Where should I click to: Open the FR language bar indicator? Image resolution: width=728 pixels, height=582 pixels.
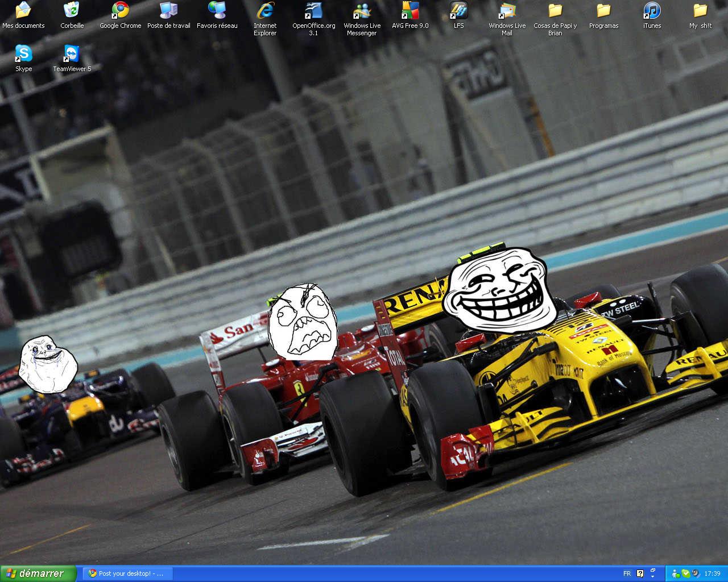627,573
